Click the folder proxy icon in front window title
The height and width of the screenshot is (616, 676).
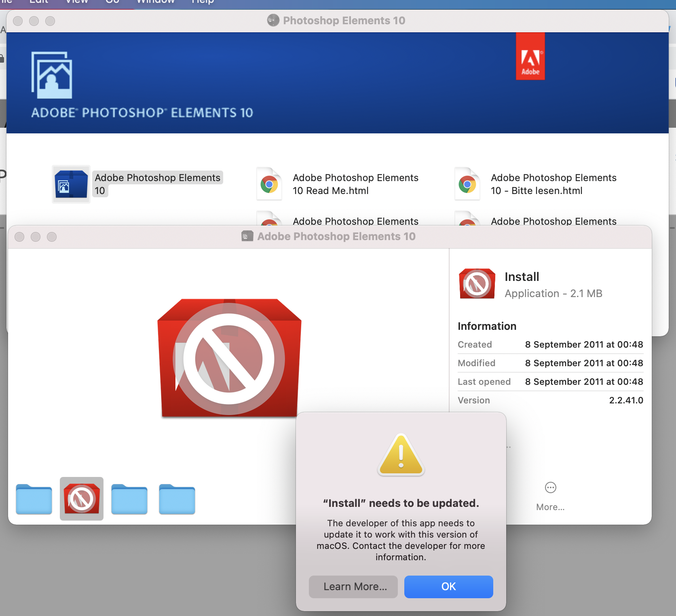click(247, 236)
